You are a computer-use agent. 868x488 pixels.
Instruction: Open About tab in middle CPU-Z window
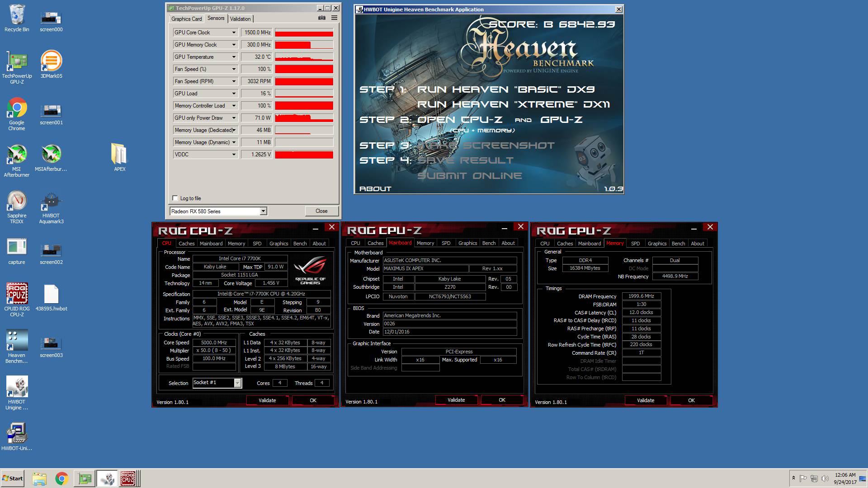[508, 243]
